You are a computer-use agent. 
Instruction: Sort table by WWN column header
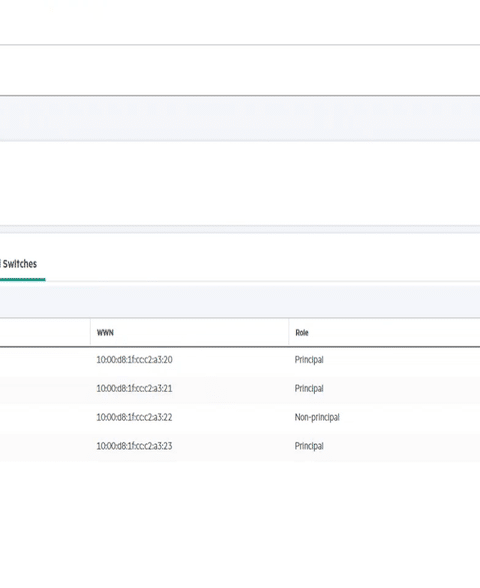[x=105, y=333]
